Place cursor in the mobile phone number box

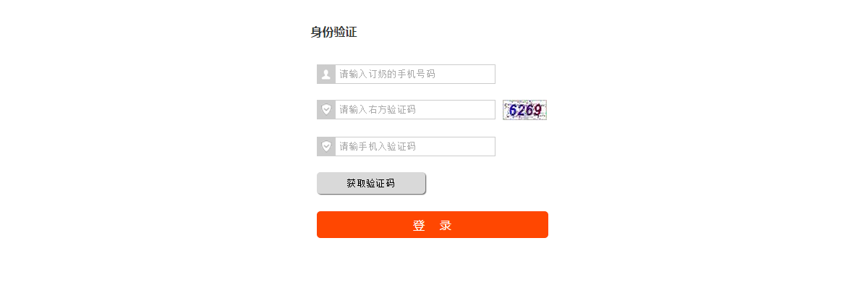tap(415, 74)
